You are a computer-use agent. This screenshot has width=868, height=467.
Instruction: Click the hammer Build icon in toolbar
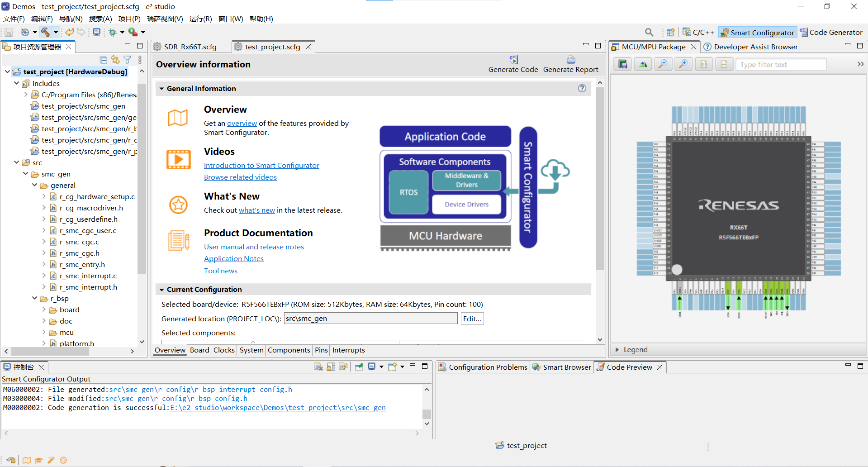[45, 32]
